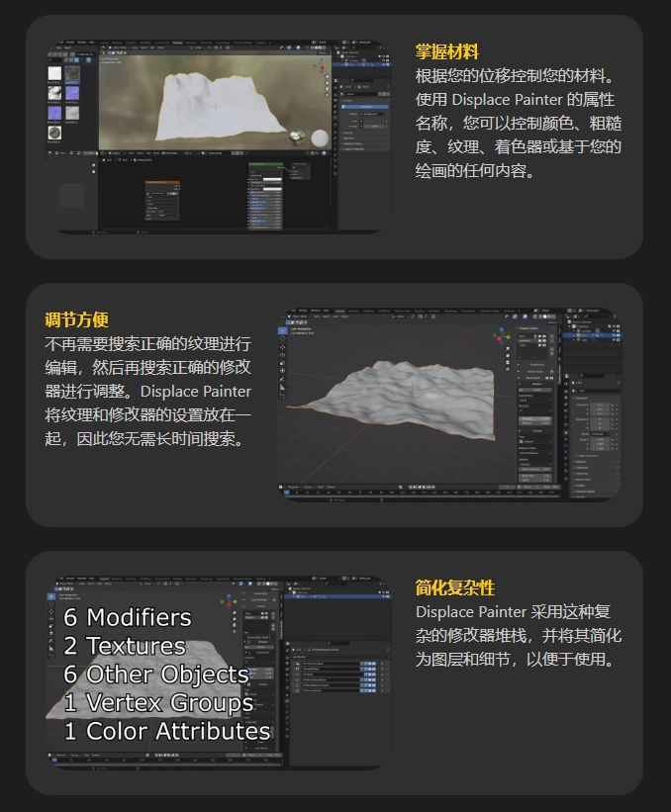Select the Move tool in 简化复杂性 screenshot
The height and width of the screenshot is (812, 671).
click(x=51, y=611)
